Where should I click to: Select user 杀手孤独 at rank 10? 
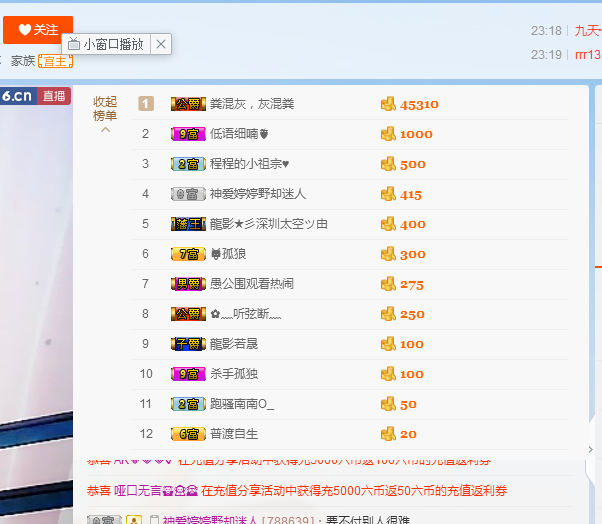click(234, 374)
